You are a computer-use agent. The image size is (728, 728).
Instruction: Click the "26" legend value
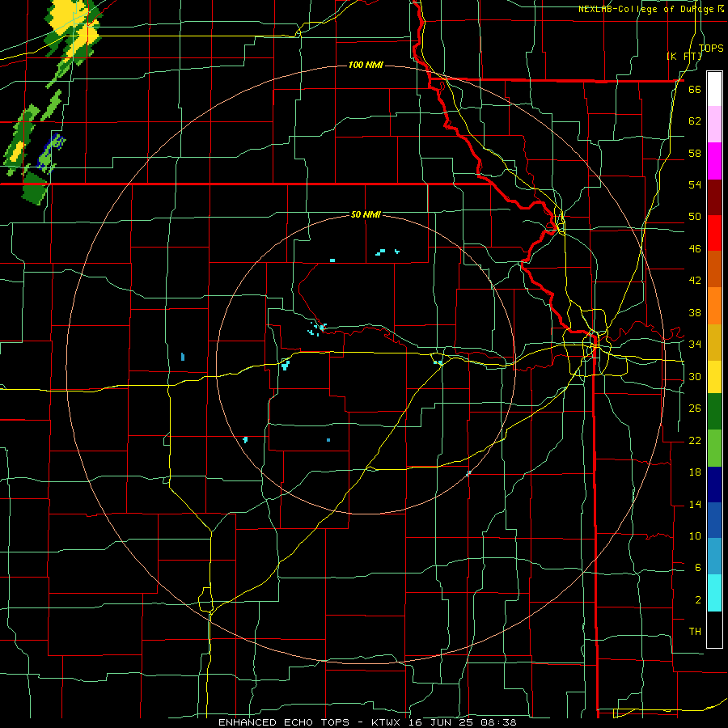click(695, 408)
